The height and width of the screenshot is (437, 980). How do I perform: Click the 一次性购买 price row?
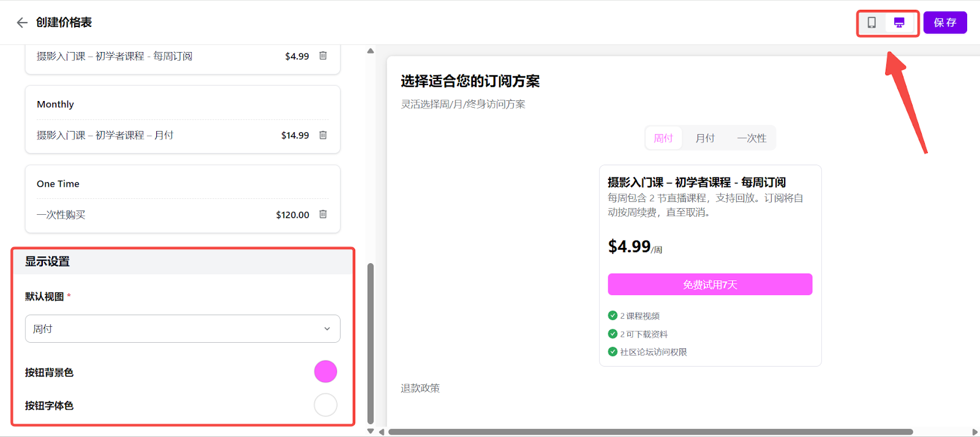(153, 215)
